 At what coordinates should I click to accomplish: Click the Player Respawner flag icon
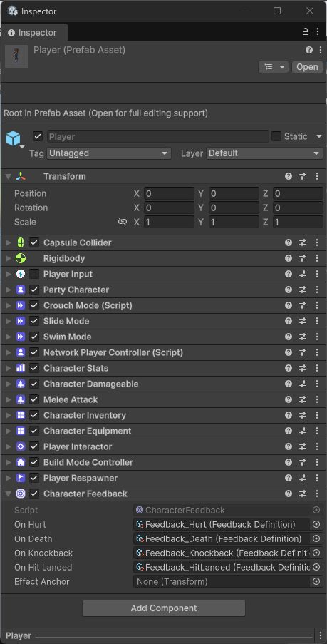tap(21, 478)
